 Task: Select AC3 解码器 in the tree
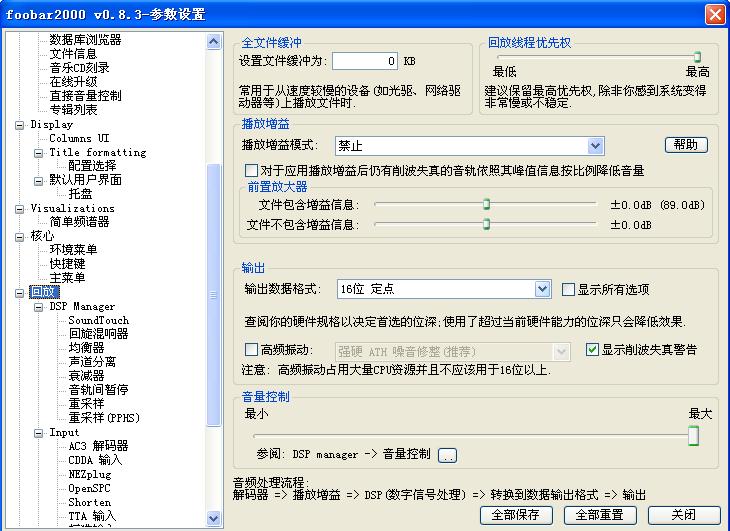pos(98,446)
